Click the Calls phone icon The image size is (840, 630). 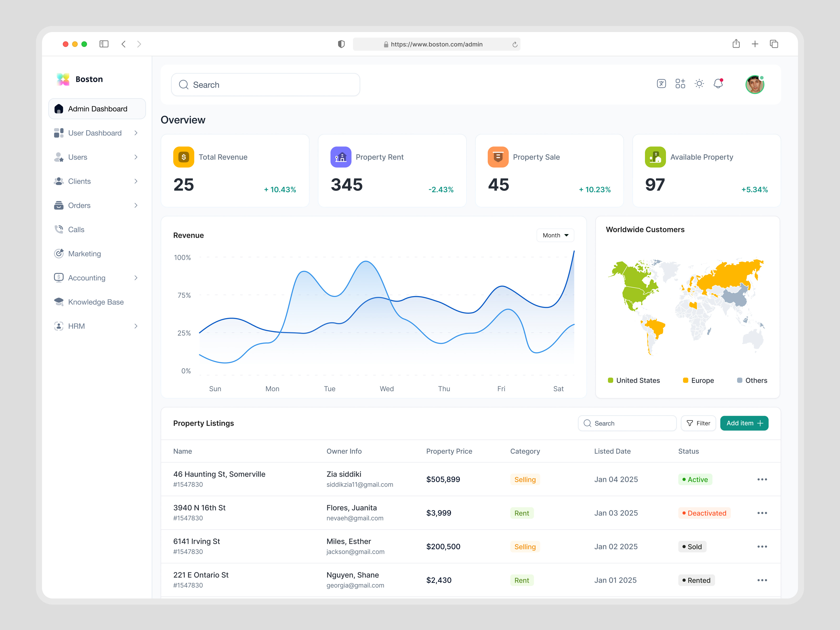click(x=59, y=229)
